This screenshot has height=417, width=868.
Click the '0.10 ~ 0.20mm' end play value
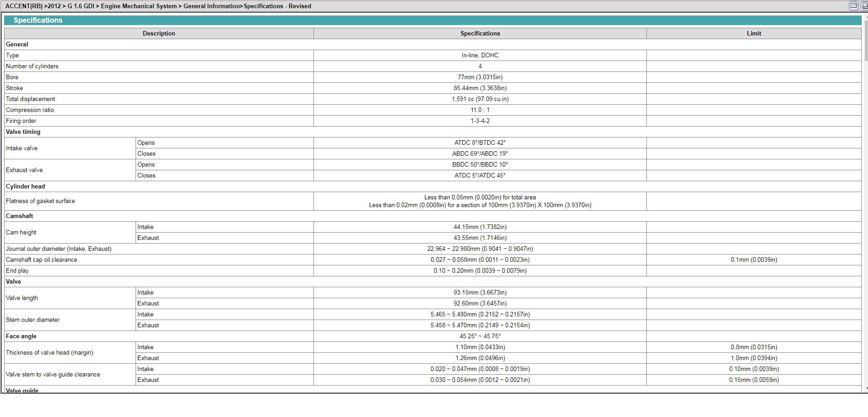tap(480, 270)
